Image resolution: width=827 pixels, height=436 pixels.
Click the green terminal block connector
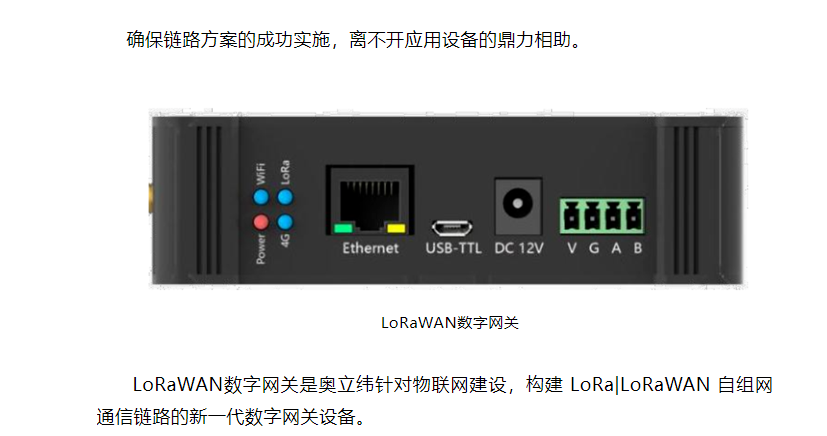pyautogui.click(x=602, y=216)
